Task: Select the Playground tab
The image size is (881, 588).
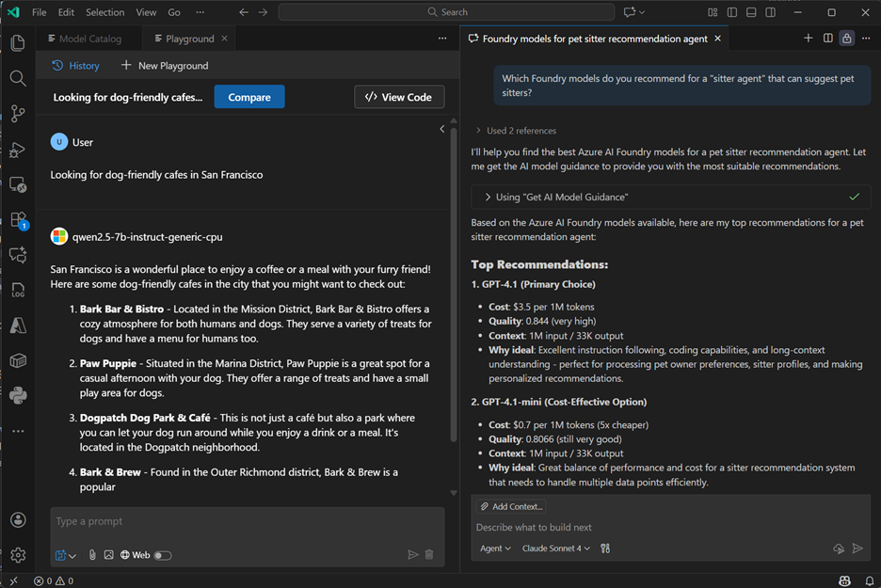Action: click(189, 39)
